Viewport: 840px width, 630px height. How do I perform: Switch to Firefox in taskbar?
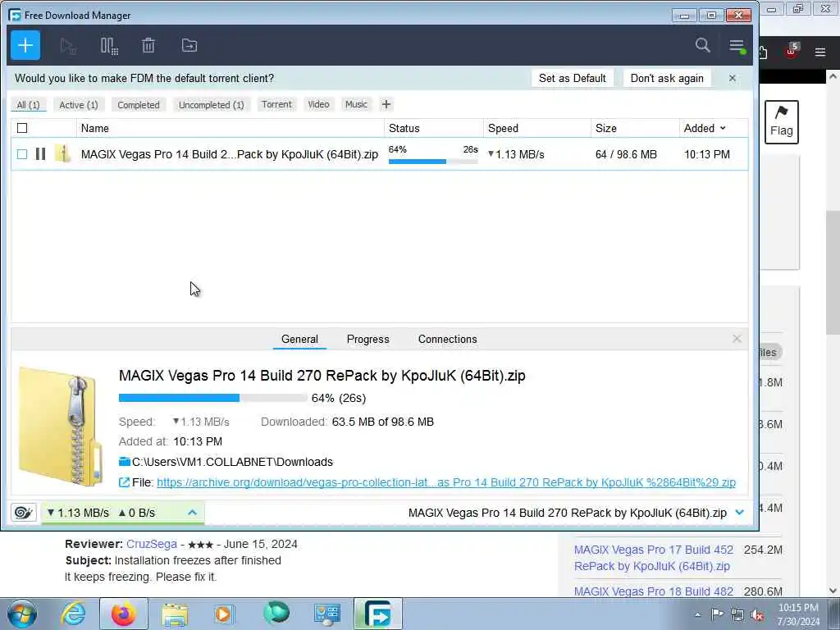(123, 614)
